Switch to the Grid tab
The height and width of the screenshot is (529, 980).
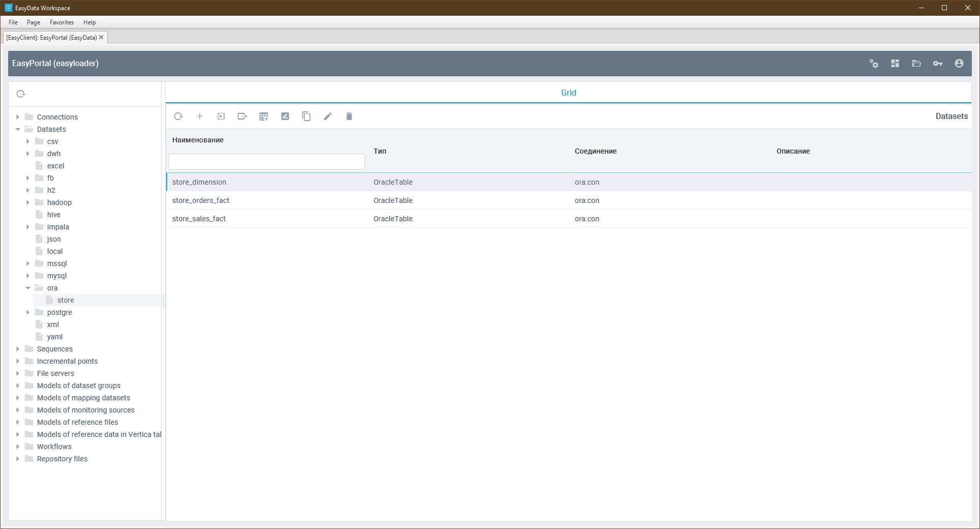(x=568, y=93)
